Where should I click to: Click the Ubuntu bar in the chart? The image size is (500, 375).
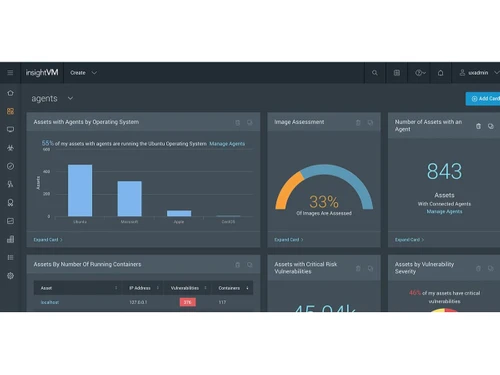(x=80, y=190)
